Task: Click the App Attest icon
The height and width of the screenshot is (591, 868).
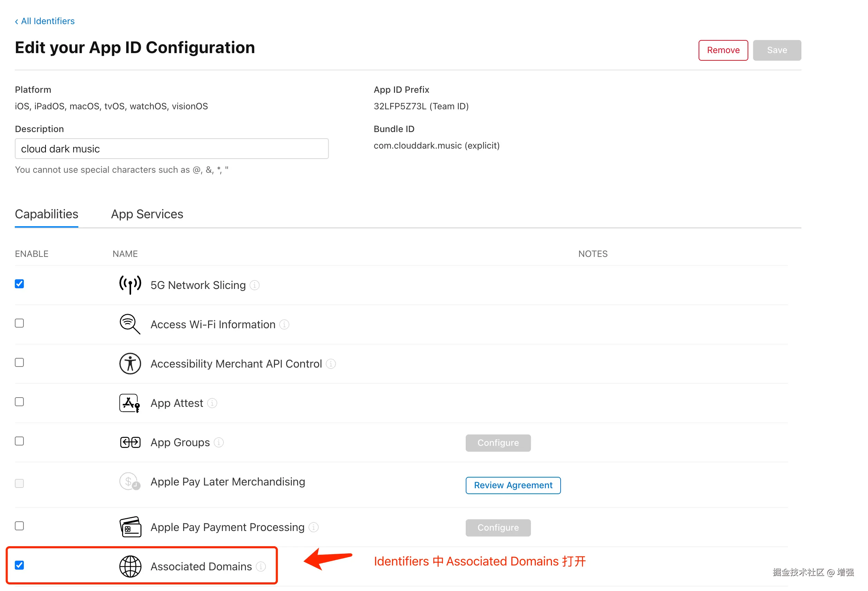Action: 130,403
